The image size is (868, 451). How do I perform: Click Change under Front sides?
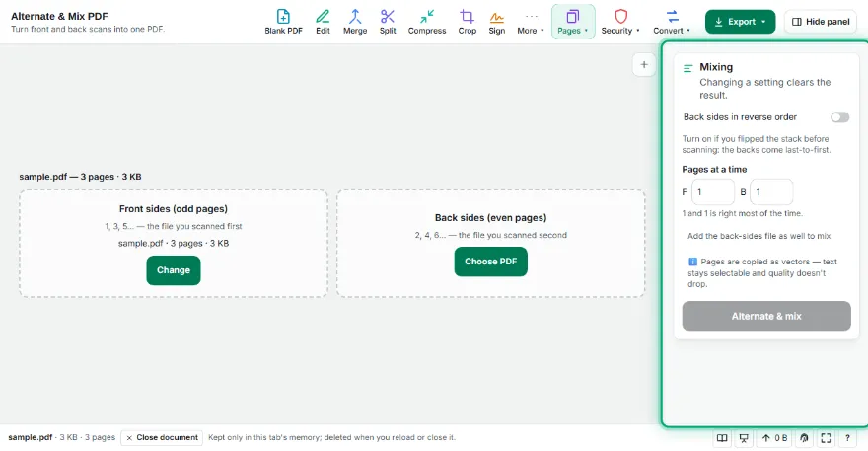coord(174,270)
